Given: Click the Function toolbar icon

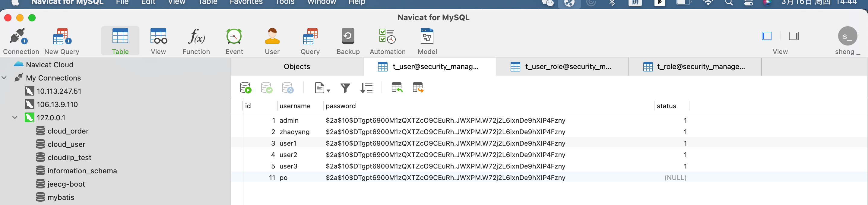Looking at the screenshot, I should coord(196,41).
